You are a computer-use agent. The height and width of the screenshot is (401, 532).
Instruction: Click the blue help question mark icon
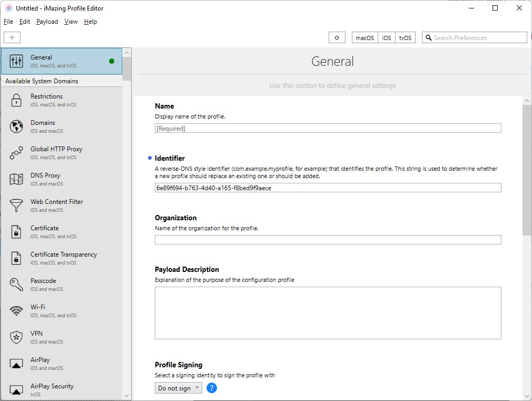point(211,388)
